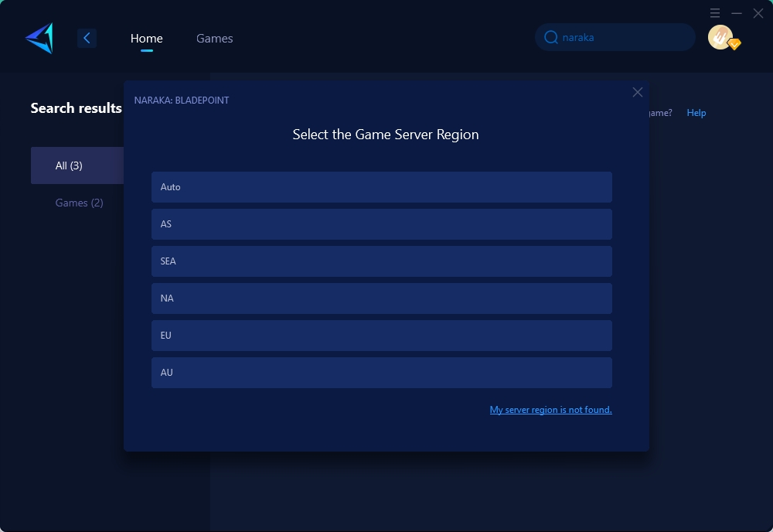Close the server region dialog
Screen dimensions: 773x532
[x=638, y=92]
